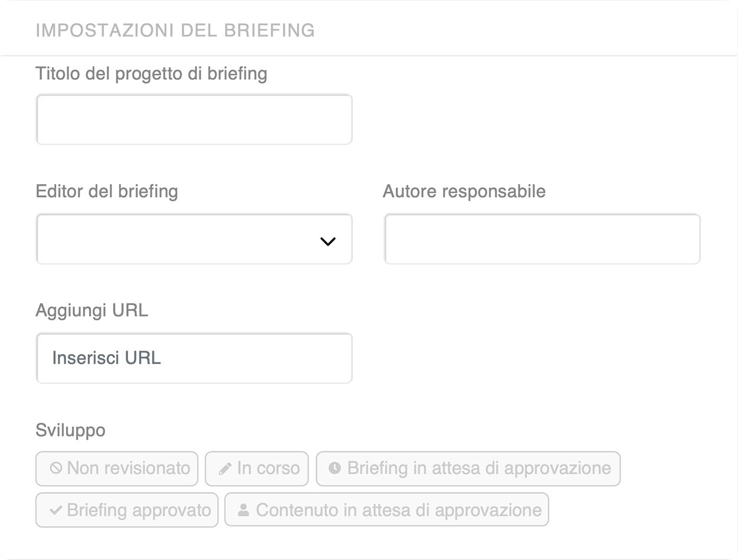This screenshot has height=560, width=738.
Task: Click the Autore responsabile label text
Action: point(464,191)
